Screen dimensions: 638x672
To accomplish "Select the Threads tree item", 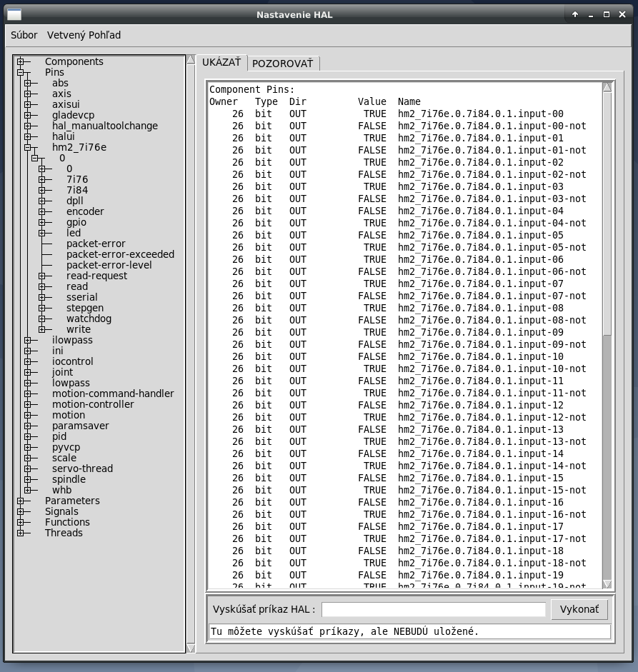I will point(64,533).
